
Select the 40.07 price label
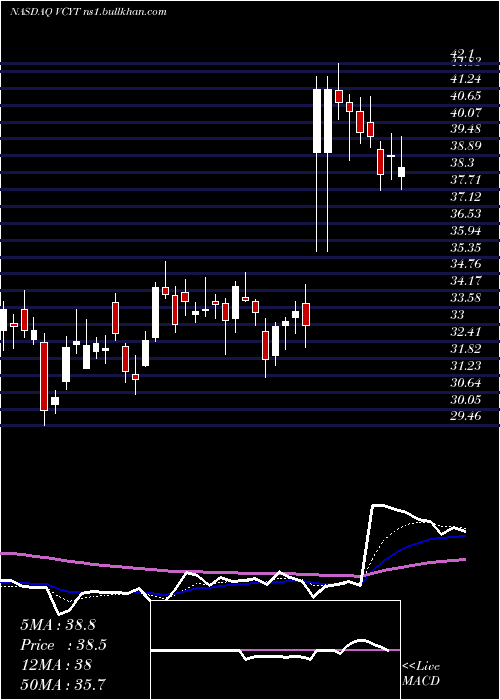[466, 112]
